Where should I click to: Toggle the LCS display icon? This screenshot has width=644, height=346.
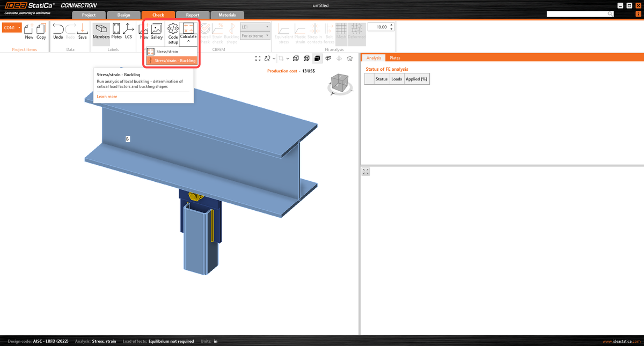click(x=128, y=33)
